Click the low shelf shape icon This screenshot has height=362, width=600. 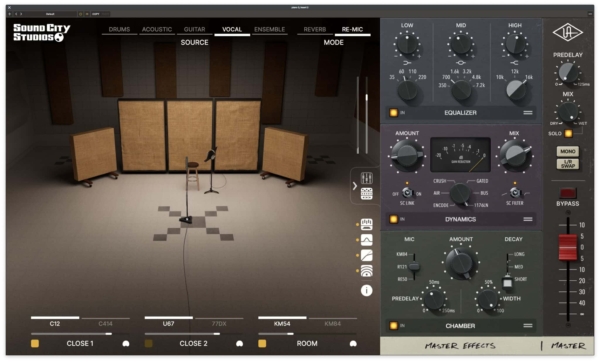click(x=407, y=62)
